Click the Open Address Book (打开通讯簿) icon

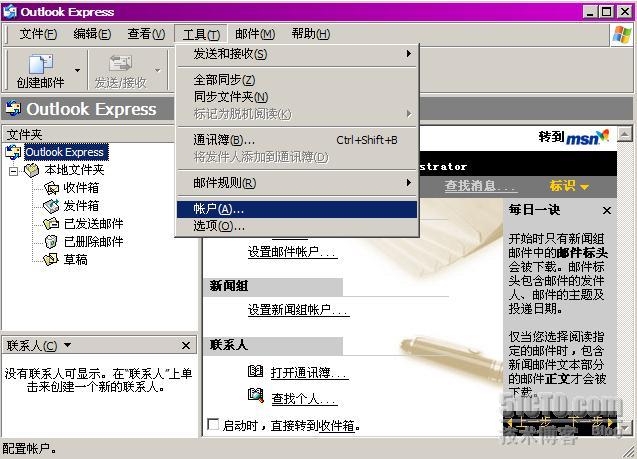255,372
